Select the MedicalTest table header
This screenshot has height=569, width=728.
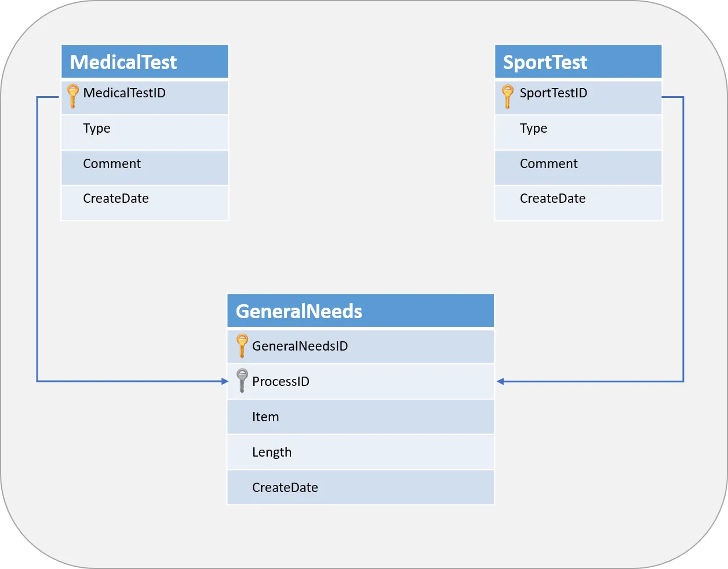145,62
